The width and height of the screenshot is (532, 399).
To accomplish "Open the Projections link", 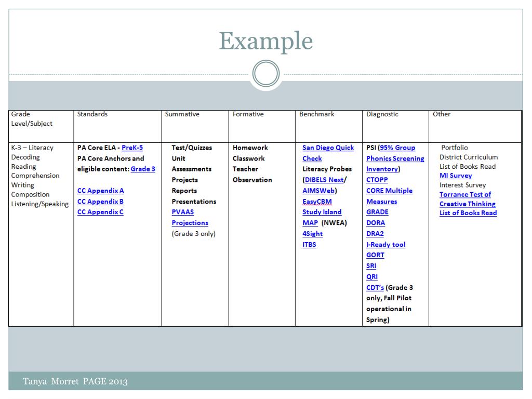I will point(190,223).
